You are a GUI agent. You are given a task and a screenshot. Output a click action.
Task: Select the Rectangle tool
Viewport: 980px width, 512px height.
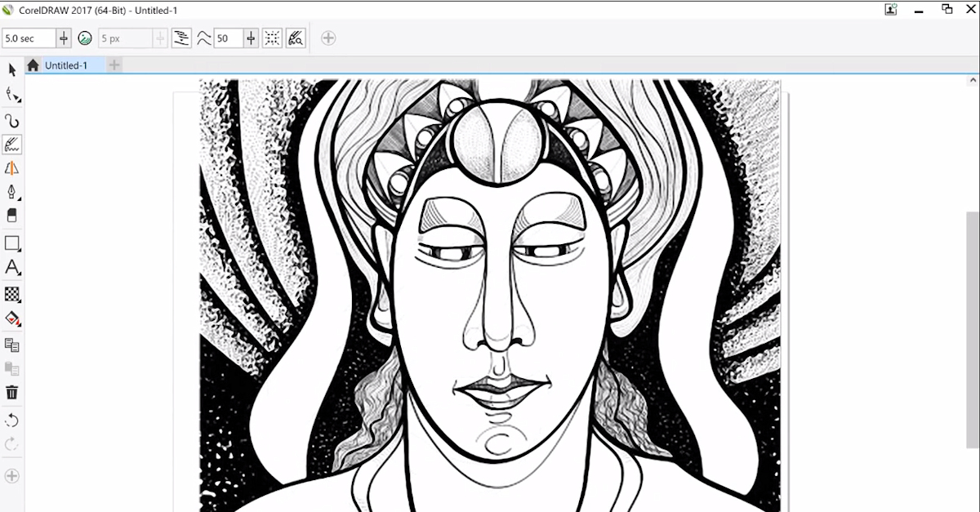(x=11, y=243)
